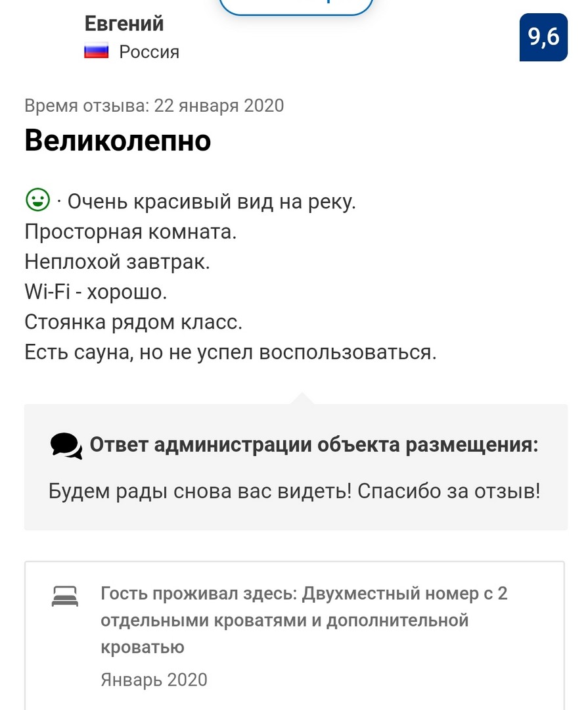
Task: Click the speech bubbles reply icon
Action: (x=66, y=446)
